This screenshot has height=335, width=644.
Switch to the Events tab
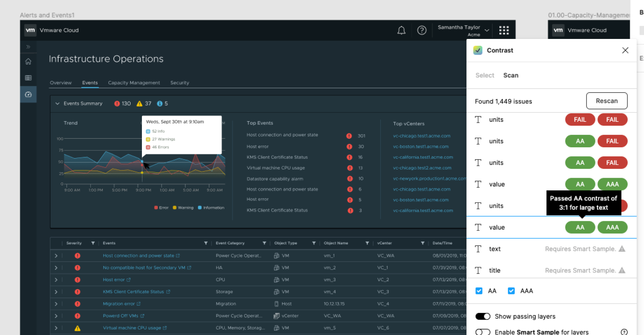point(90,83)
